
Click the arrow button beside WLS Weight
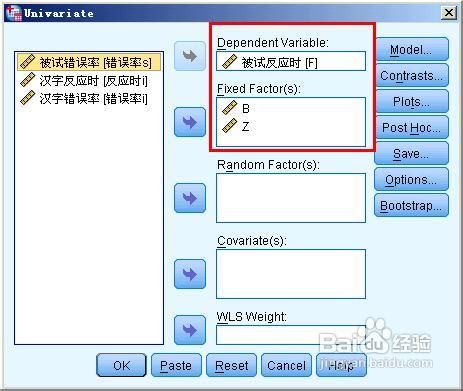(x=190, y=330)
